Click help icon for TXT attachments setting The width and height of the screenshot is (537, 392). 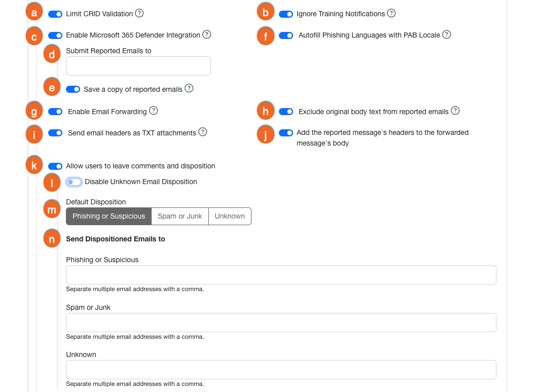pos(203,132)
